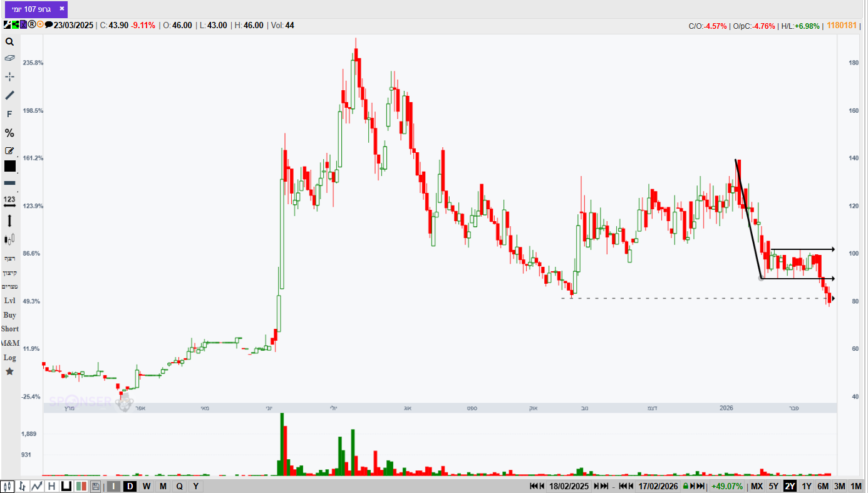Select the vertical double-arrow tool

pyautogui.click(x=9, y=221)
